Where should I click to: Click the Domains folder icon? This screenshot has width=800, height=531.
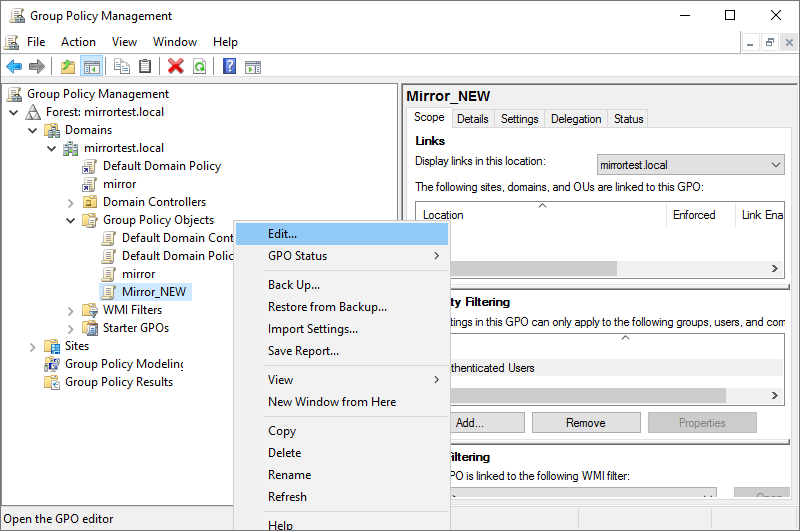(52, 130)
